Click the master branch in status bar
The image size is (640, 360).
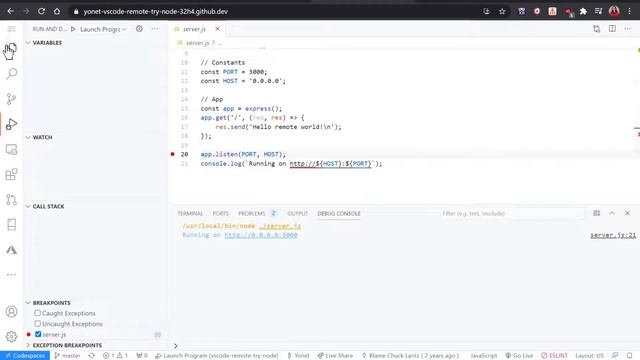point(67,356)
